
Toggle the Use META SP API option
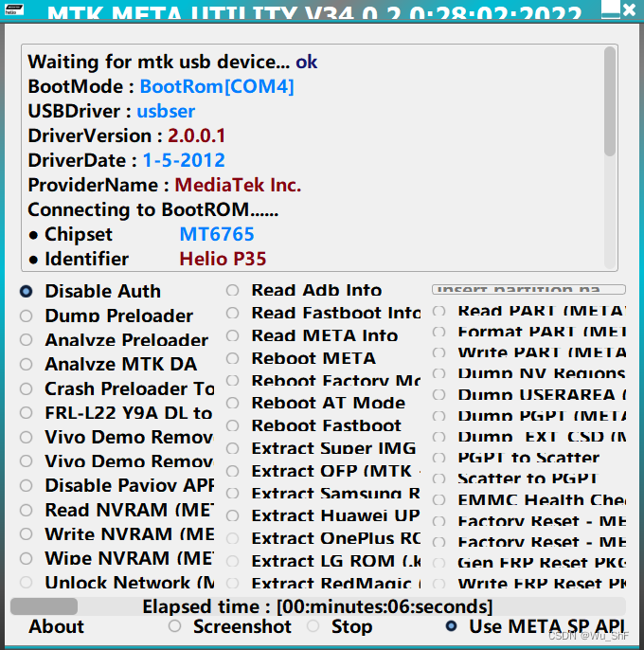[535, 627]
